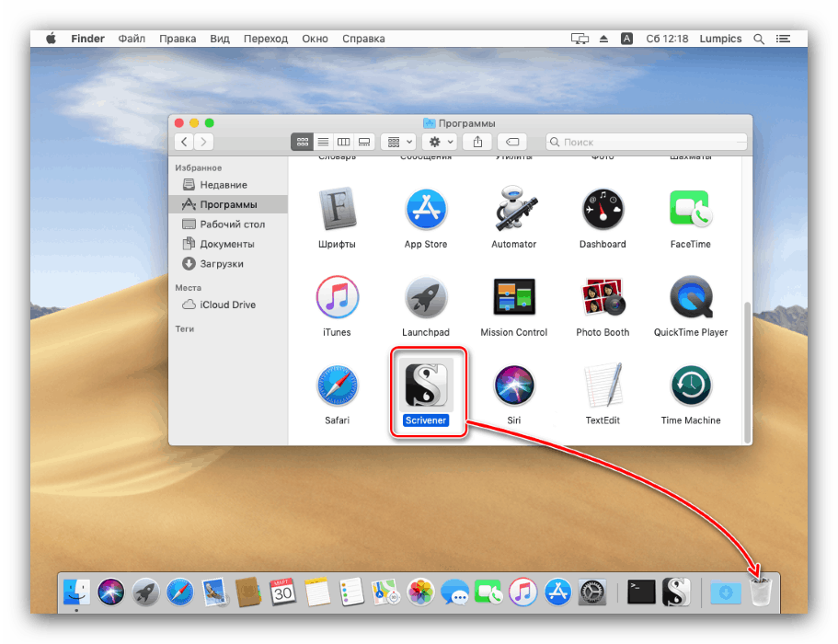Switch Finder to gallery view
The height and width of the screenshot is (644, 838).
[364, 142]
